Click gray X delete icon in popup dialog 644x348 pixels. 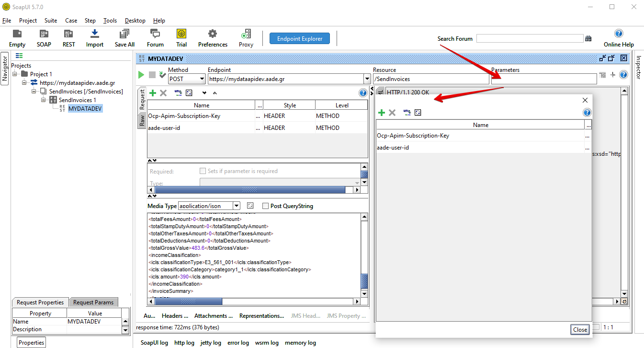pyautogui.click(x=392, y=113)
